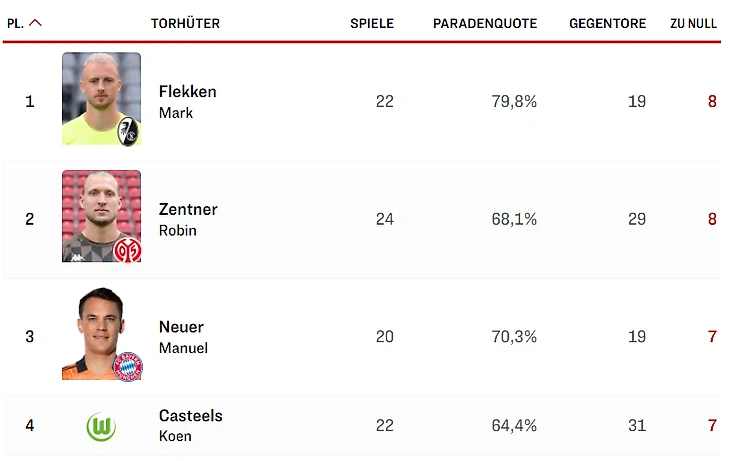The image size is (730, 461).
Task: Sort by PARADENQUOTE column header
Action: pyautogui.click(x=485, y=23)
